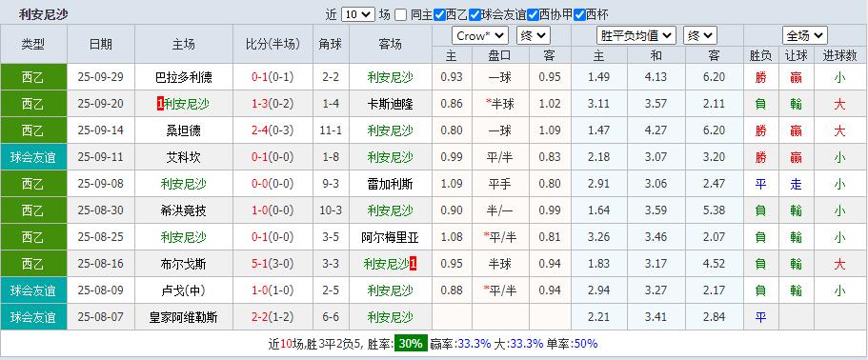Click the red card badge on 25-09-20

(160, 104)
